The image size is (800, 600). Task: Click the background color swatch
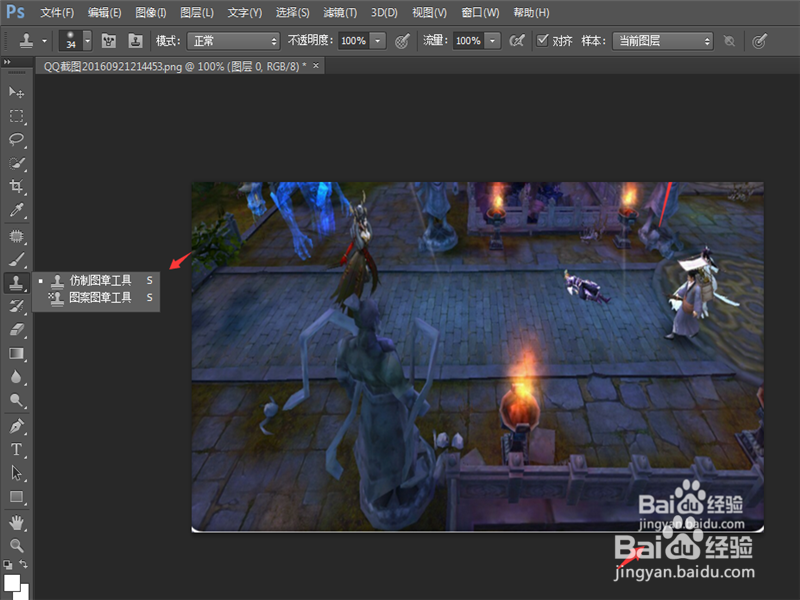[x=24, y=594]
